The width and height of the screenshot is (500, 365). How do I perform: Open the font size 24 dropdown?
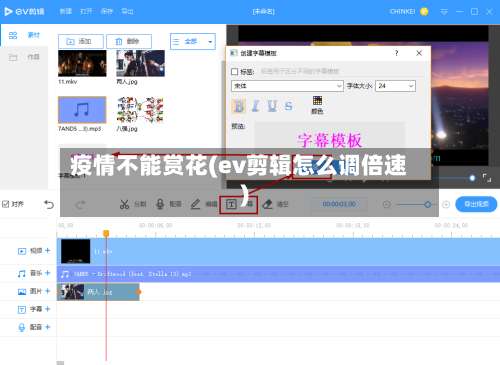tap(395, 86)
